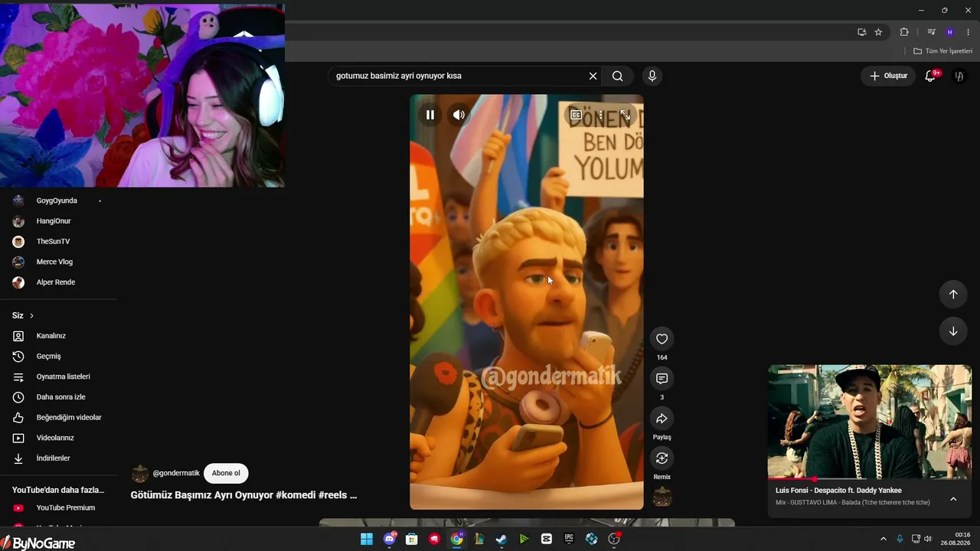Open the Despacito miniplayer video

870,422
